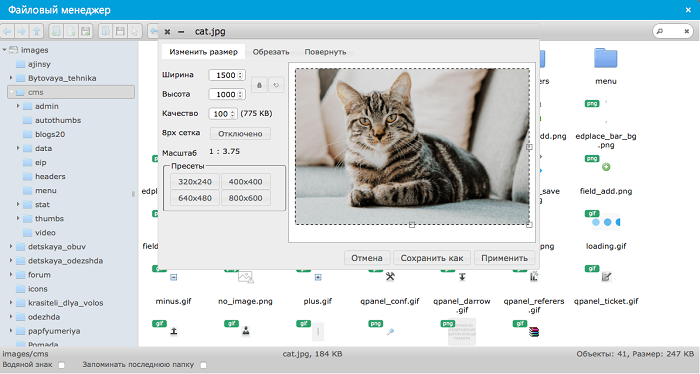Click the image right-edge resize handle
Image resolution: width=700 pixels, height=374 pixels.
529,147
